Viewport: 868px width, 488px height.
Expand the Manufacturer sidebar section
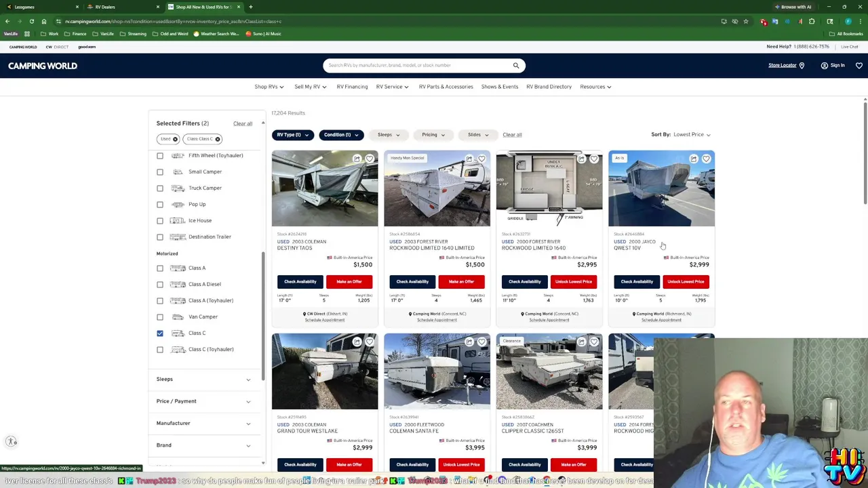coord(203,424)
